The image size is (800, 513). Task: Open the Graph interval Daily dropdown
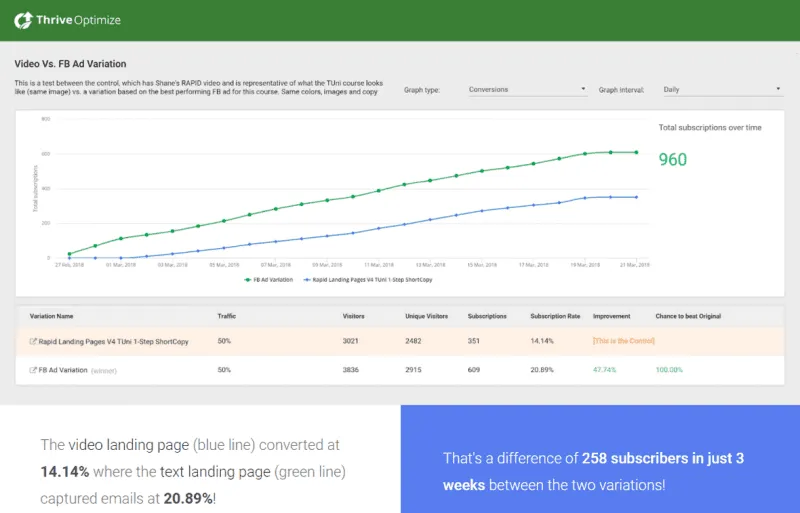pos(722,89)
